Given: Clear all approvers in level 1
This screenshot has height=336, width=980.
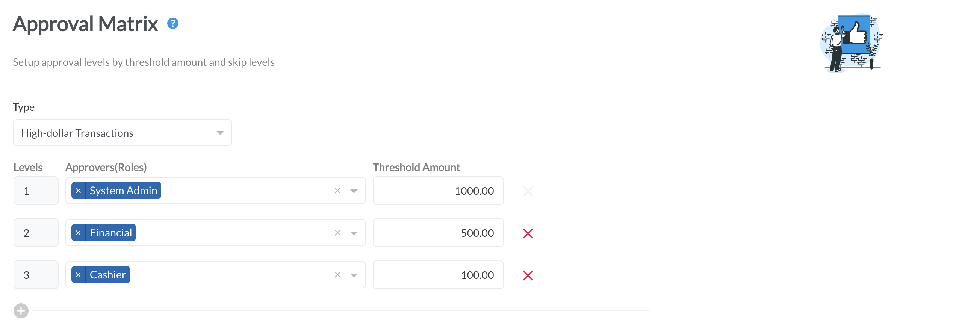Looking at the screenshot, I should [x=337, y=191].
